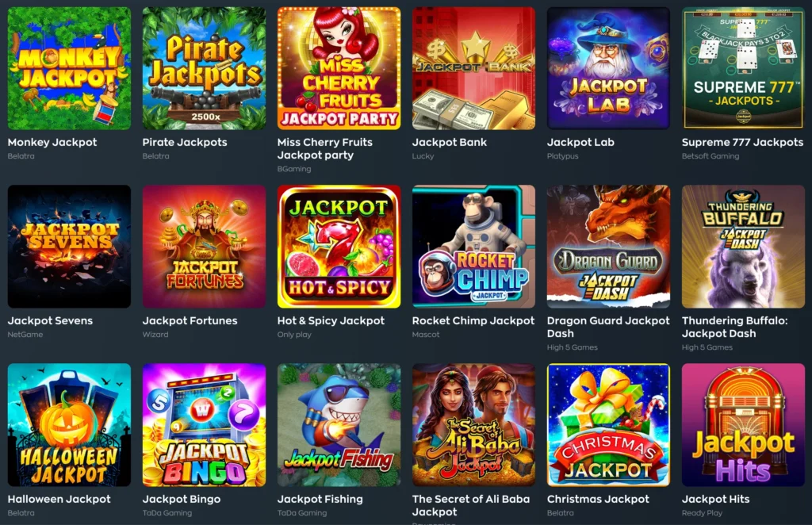
Task: Click the Jackpot Lab wizard thumbnail
Action: (608, 68)
